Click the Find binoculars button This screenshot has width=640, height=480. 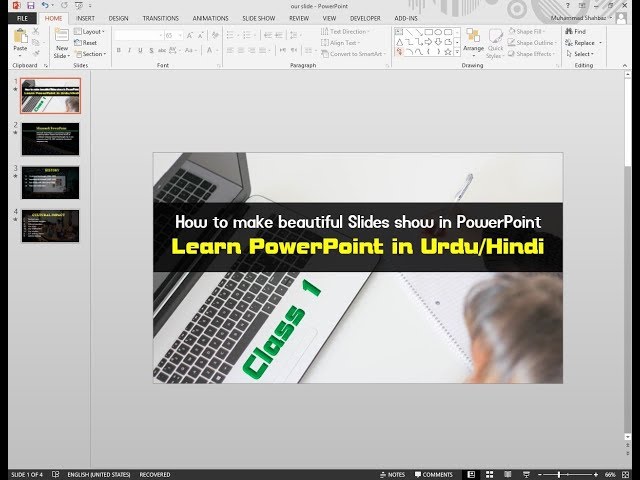[576, 31]
